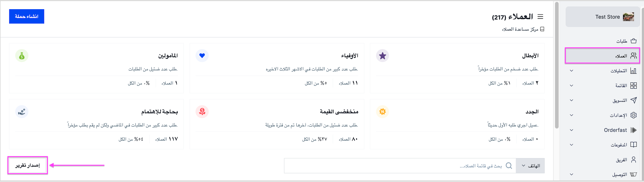Viewport: 644px width, 182px height.
Task: Click the purple star icon on الأبطال card
Action: click(382, 56)
